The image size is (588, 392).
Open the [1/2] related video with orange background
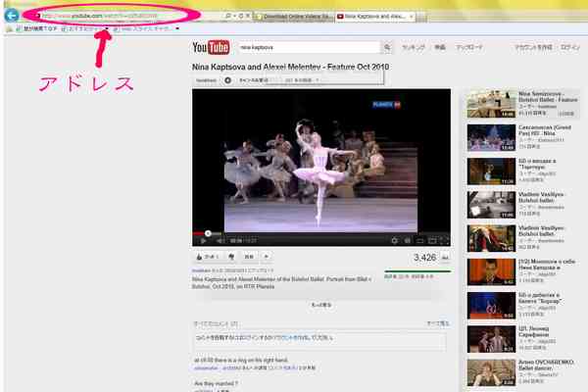point(491,272)
